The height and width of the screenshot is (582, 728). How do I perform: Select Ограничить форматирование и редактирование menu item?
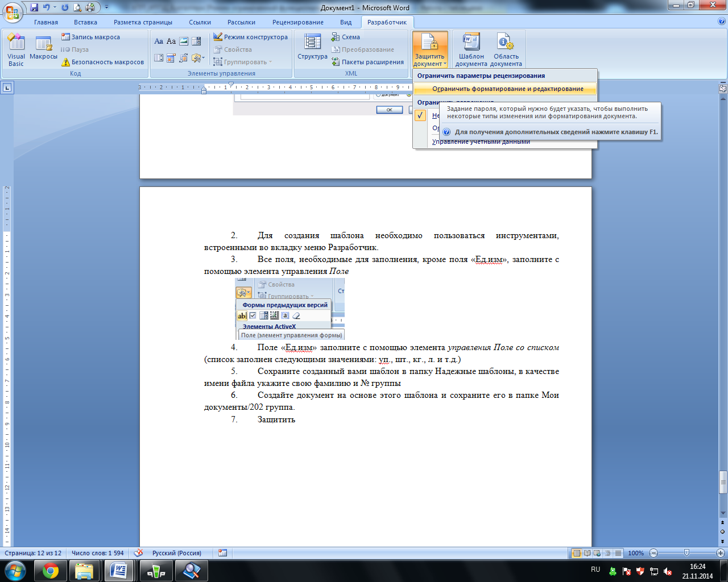pyautogui.click(x=505, y=89)
